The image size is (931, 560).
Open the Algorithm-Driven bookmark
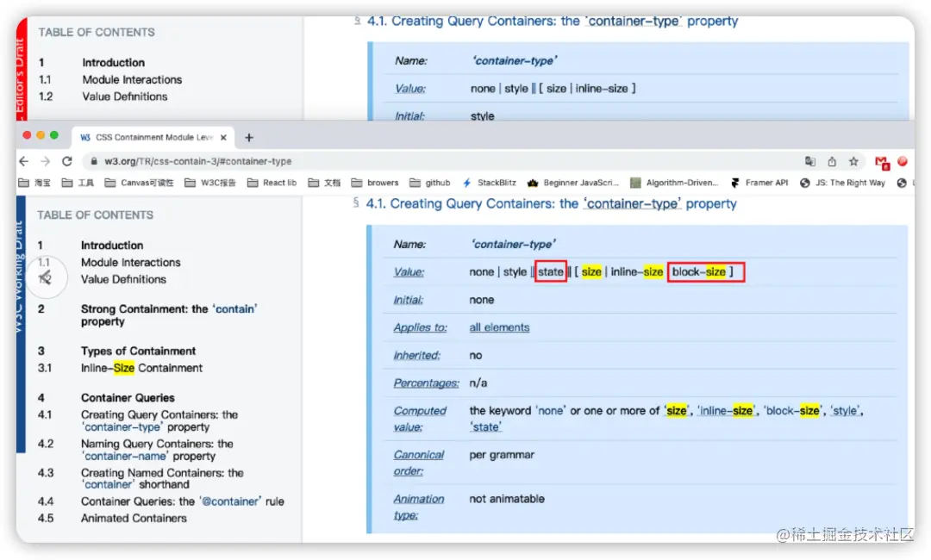pos(674,183)
